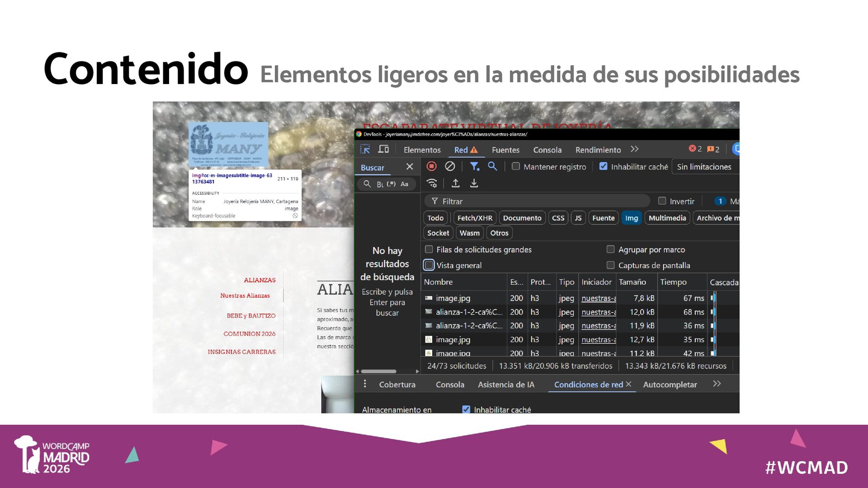Click the inspect element selector icon
868x488 pixels.
tap(365, 149)
